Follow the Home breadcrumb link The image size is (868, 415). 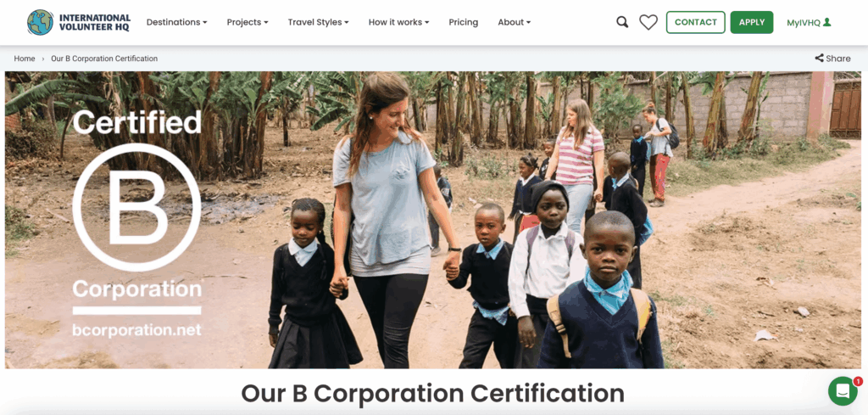point(25,59)
